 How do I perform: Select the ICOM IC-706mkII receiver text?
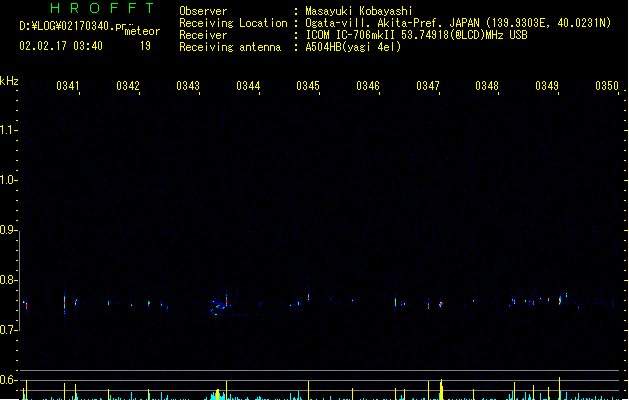coord(416,35)
